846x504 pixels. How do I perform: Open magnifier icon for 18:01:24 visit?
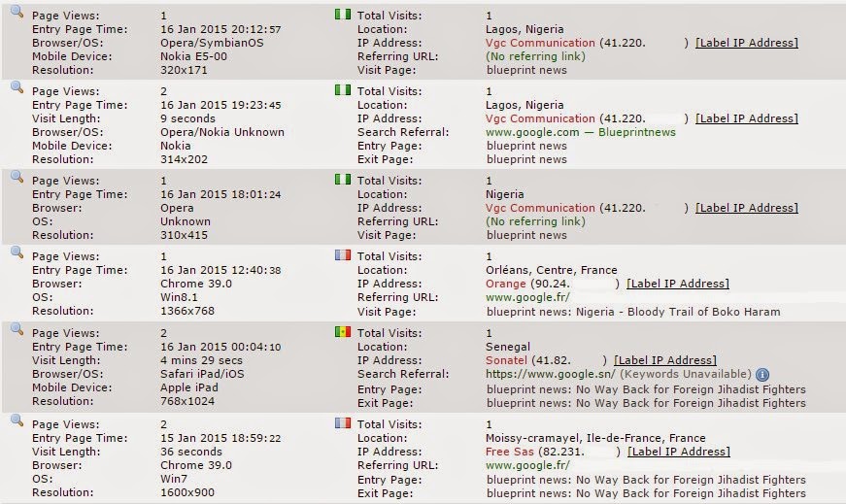[17, 177]
